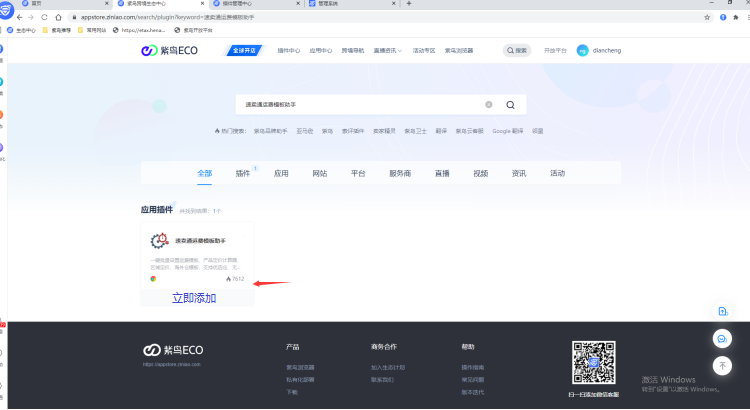The image size is (750, 410).
Task: Select the 平台 results tab
Action: click(358, 173)
